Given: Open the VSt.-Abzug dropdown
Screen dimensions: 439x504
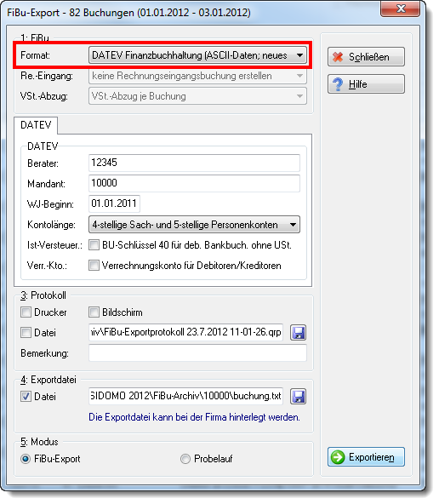Looking at the screenshot, I should (x=197, y=96).
